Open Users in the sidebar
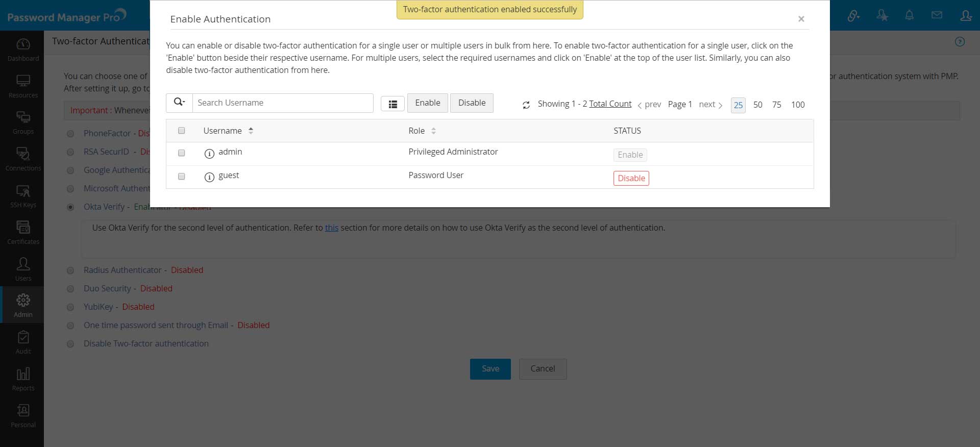This screenshot has width=980, height=447. [x=23, y=269]
